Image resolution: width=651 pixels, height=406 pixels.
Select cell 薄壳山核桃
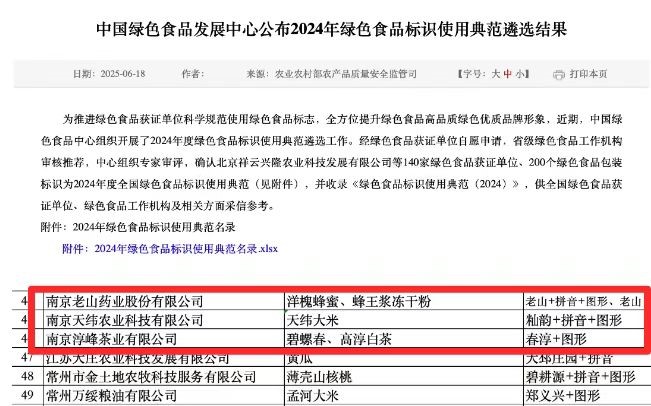[404, 377]
